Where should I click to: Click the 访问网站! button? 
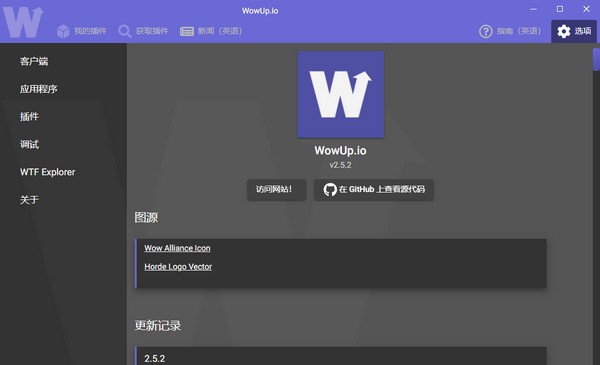tap(276, 189)
